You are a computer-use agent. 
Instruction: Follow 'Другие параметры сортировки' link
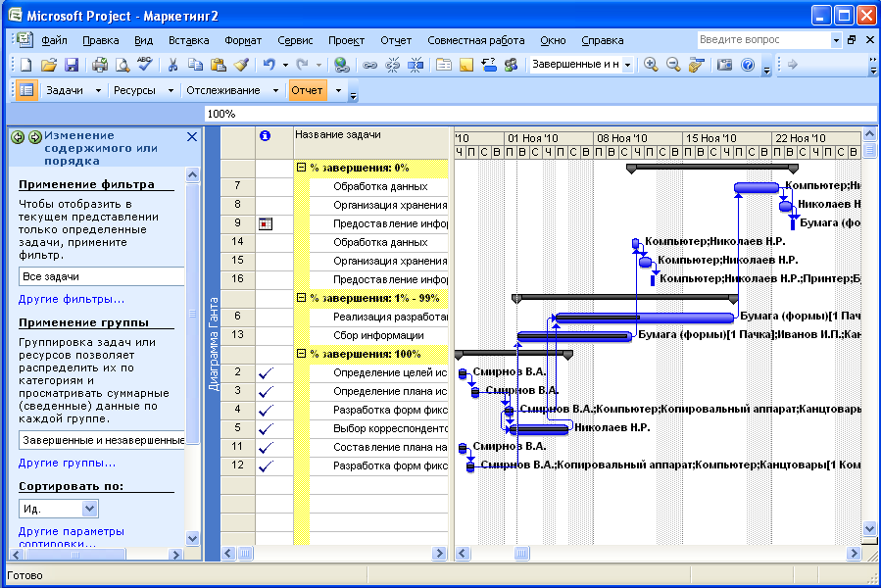point(72,537)
